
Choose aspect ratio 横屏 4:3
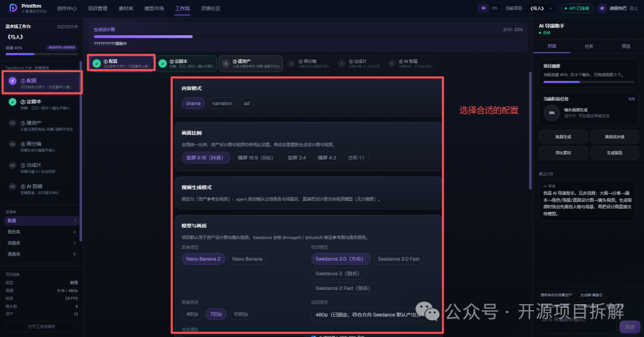click(x=327, y=158)
